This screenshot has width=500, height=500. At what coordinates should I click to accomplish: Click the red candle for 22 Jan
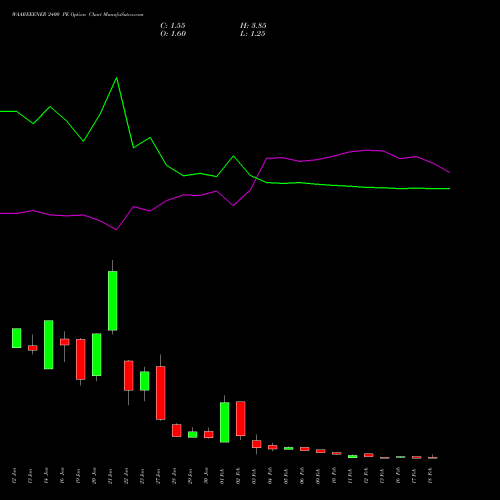[129, 375]
